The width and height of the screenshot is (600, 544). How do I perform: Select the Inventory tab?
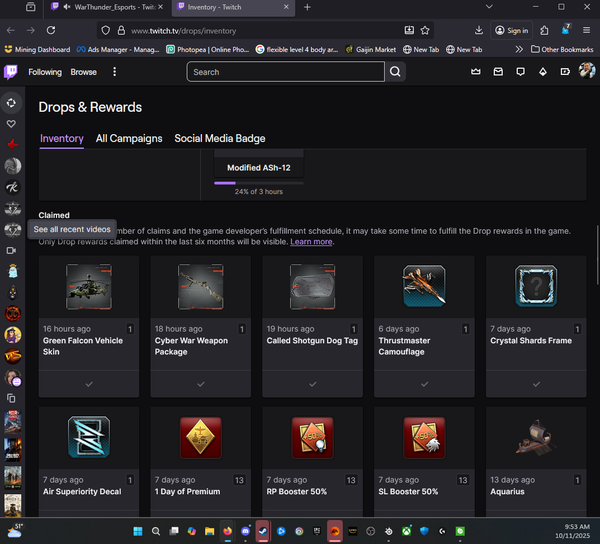click(61, 139)
